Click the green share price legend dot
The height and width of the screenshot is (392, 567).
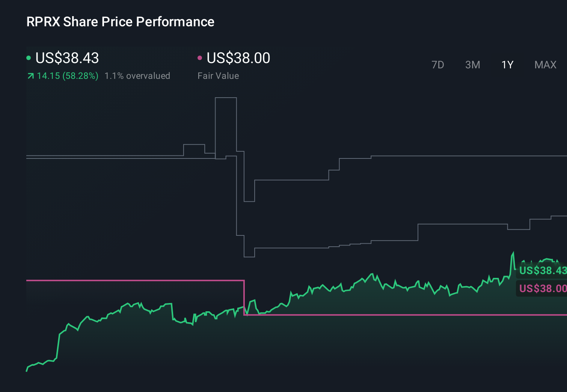[x=28, y=58]
